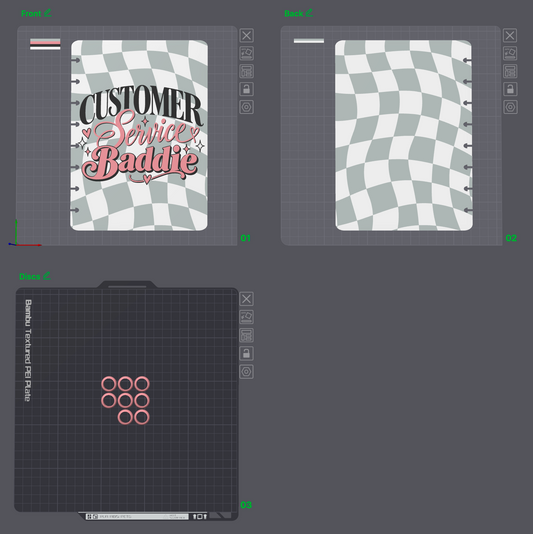Edit the Front plate name via pencil icon
The image size is (533, 534).
click(x=48, y=13)
